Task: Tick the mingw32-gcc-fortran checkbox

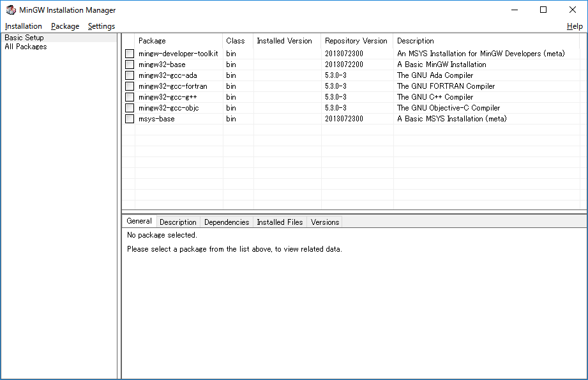Action: click(x=130, y=86)
